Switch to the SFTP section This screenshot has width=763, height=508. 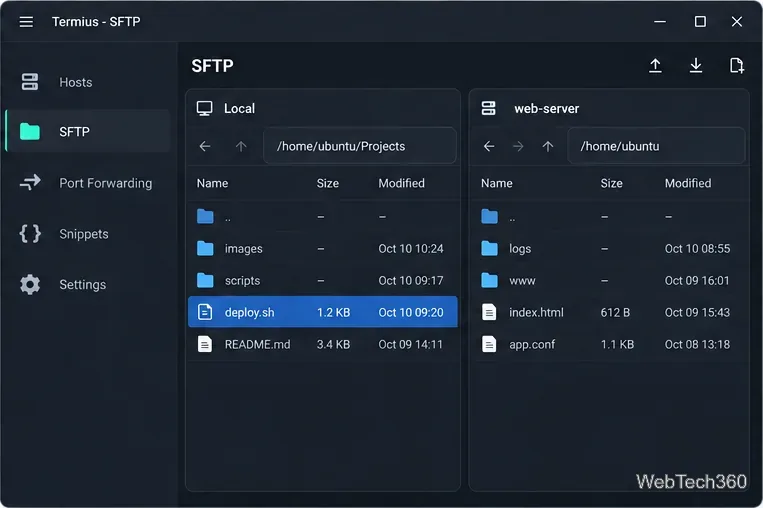pos(88,131)
